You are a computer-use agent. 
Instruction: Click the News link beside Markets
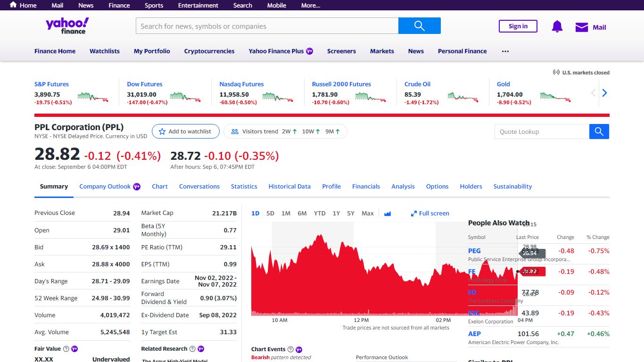(416, 51)
